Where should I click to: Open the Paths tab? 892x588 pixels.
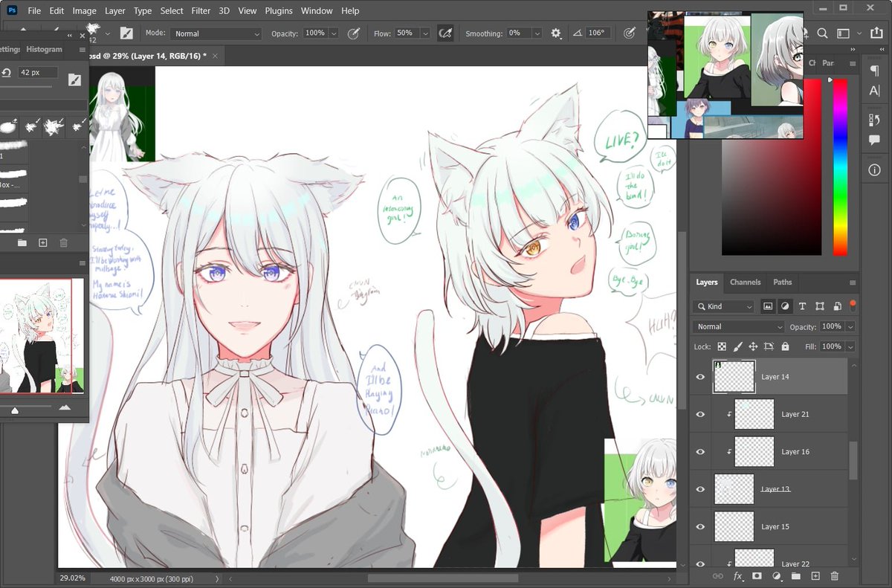[x=783, y=282]
